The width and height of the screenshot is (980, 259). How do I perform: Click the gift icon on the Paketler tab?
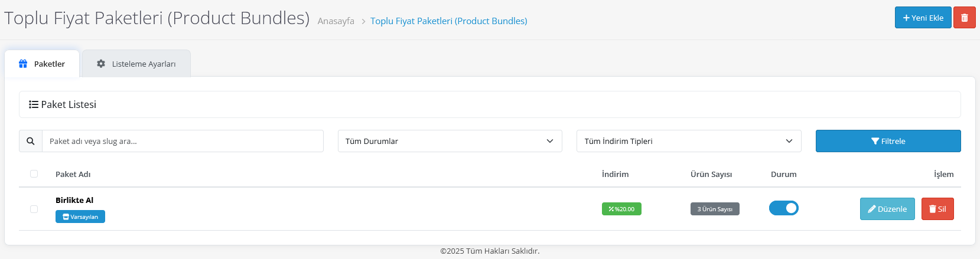[x=23, y=64]
